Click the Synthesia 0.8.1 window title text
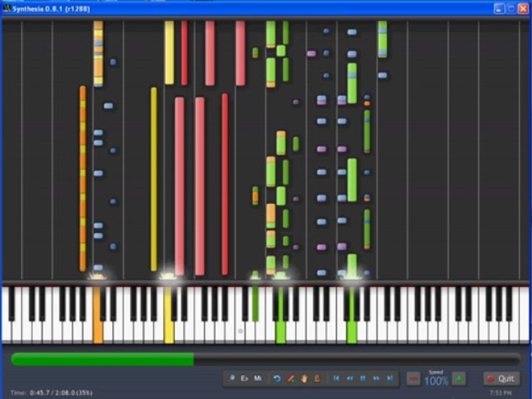Screen dimensions: 532x399 pos(51,9)
